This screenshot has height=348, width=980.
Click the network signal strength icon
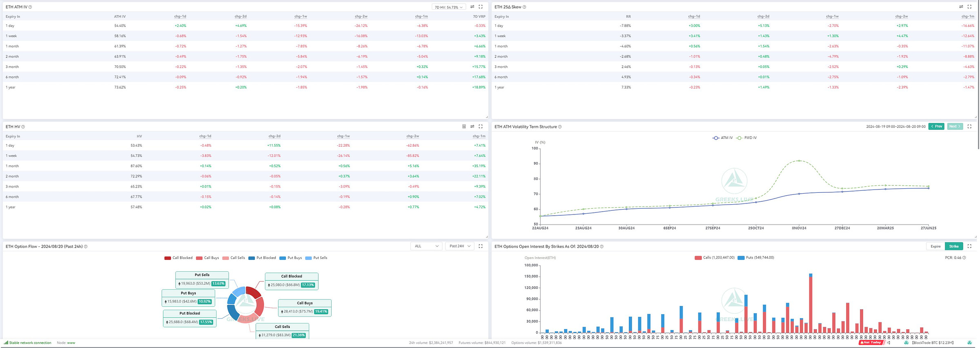tap(6, 343)
